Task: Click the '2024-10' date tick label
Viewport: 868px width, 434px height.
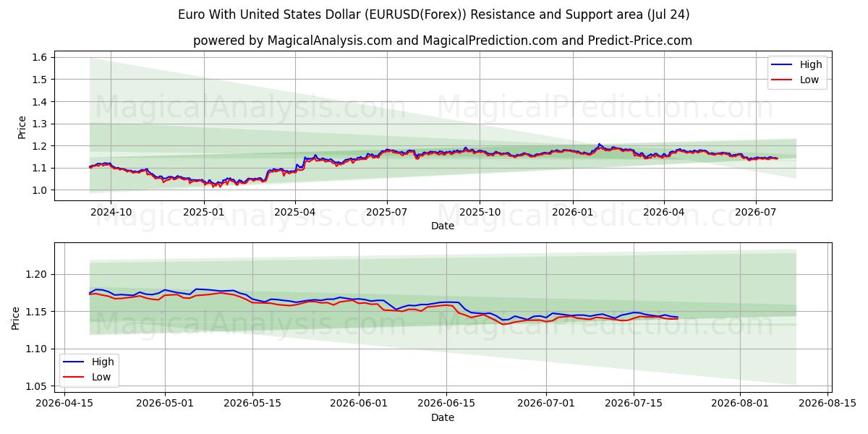Action: click(111, 213)
